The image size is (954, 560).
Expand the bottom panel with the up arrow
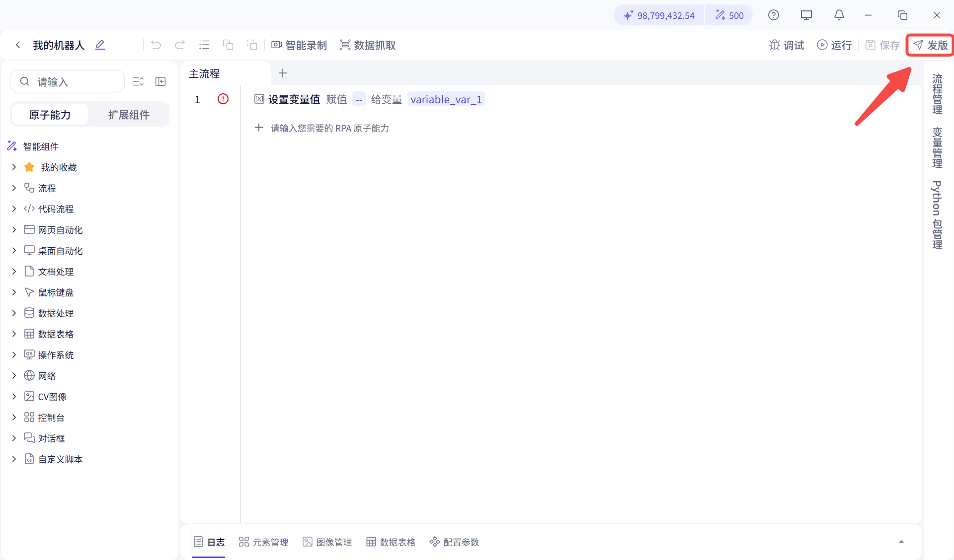901,542
